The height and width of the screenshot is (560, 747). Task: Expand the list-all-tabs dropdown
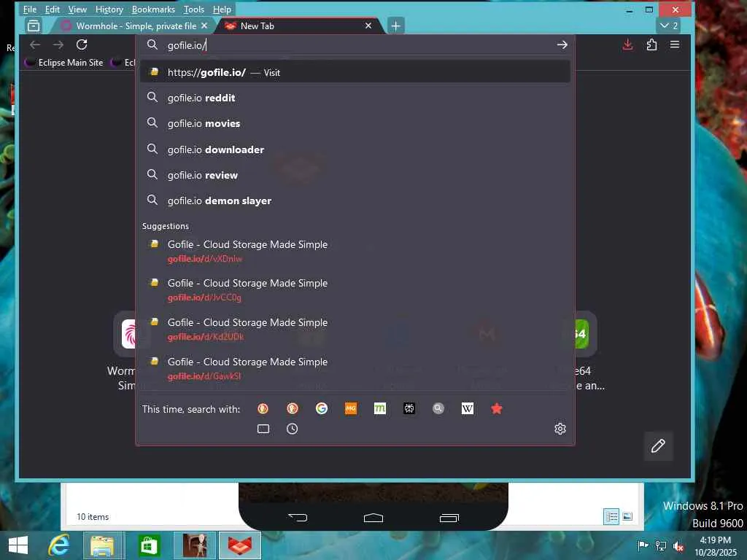click(669, 26)
